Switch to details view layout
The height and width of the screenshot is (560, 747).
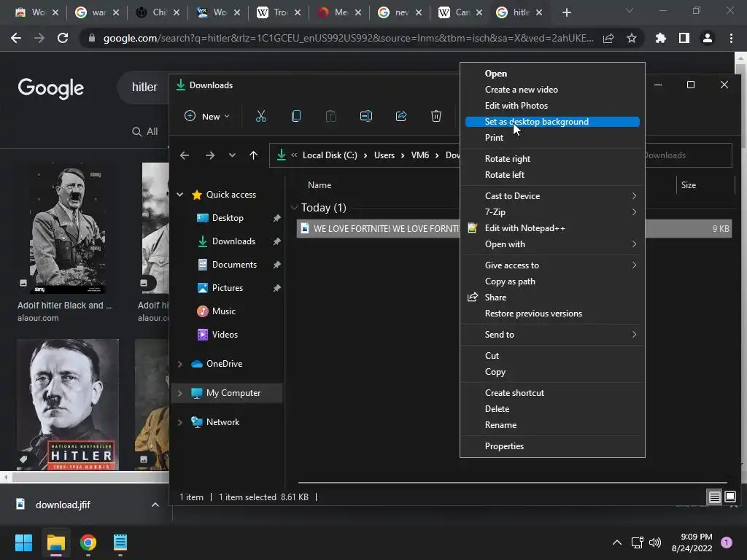click(714, 497)
